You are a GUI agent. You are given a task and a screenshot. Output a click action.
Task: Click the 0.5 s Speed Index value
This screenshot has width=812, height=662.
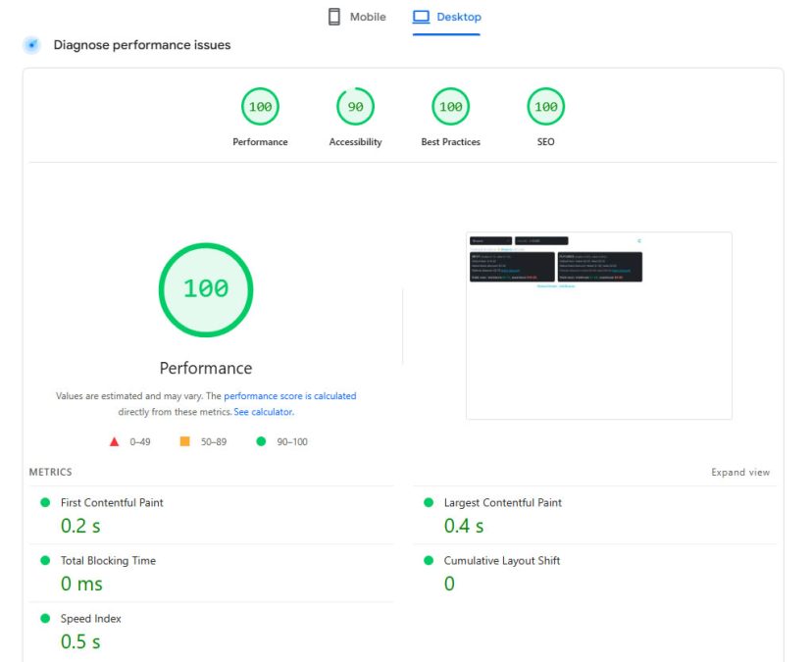[x=80, y=641]
